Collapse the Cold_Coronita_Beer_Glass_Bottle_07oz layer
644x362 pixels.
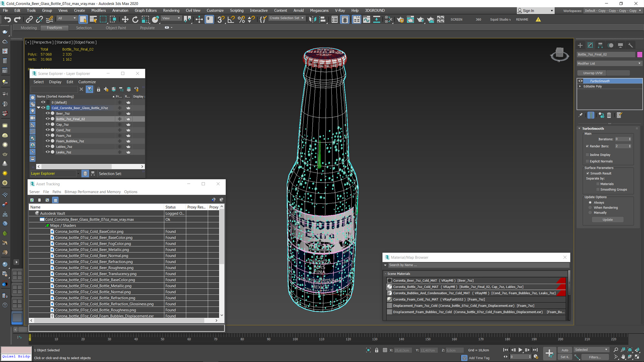(39, 108)
